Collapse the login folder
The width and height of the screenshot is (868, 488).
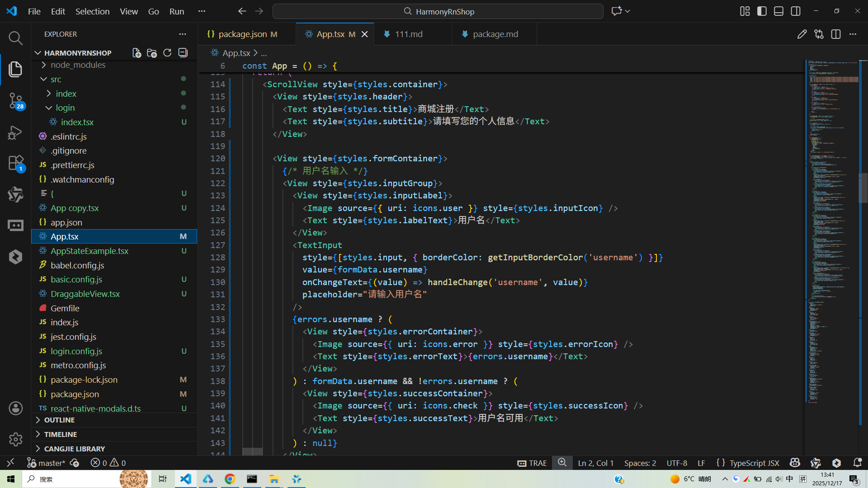[65, 108]
